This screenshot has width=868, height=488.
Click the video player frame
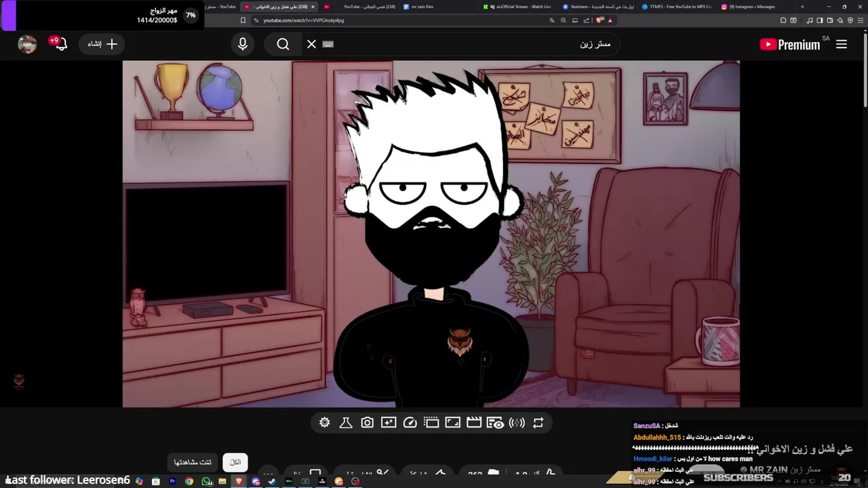(431, 234)
